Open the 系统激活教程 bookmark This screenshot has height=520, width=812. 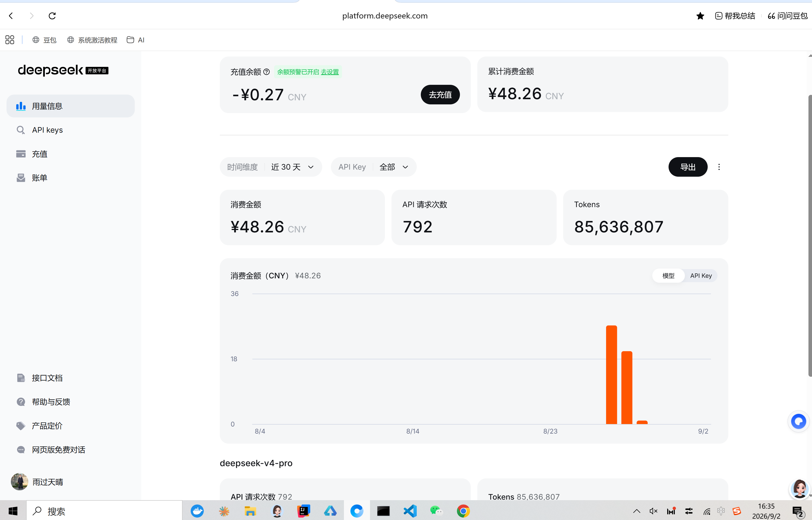pos(92,40)
